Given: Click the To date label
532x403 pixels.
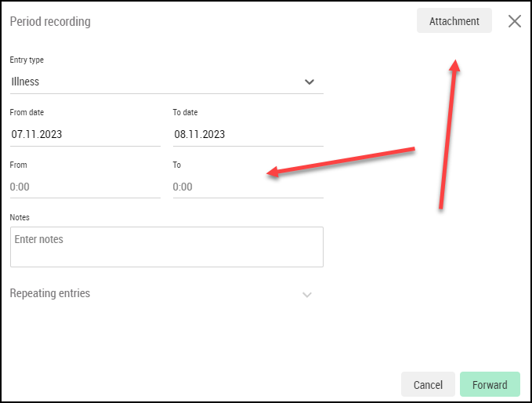Looking at the screenshot, I should [x=185, y=112].
